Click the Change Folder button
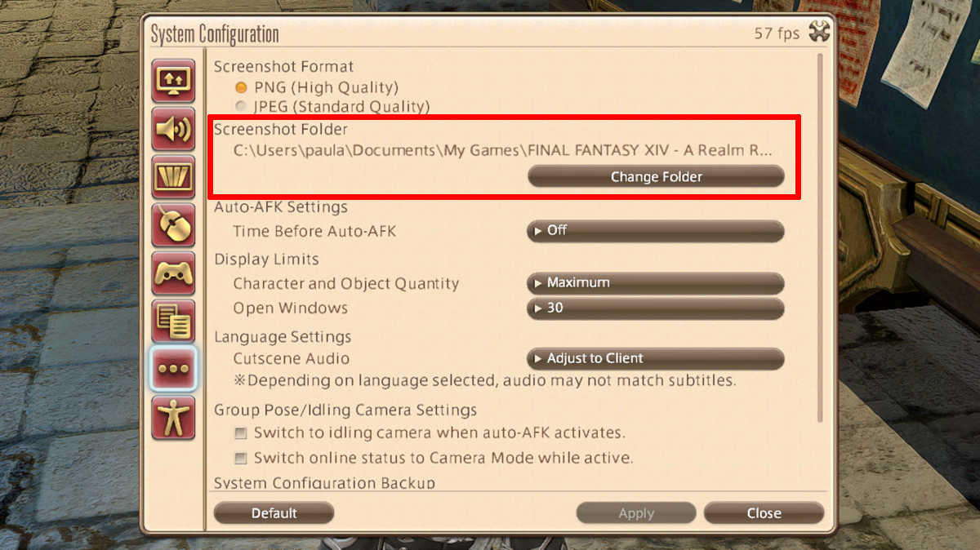 656,176
